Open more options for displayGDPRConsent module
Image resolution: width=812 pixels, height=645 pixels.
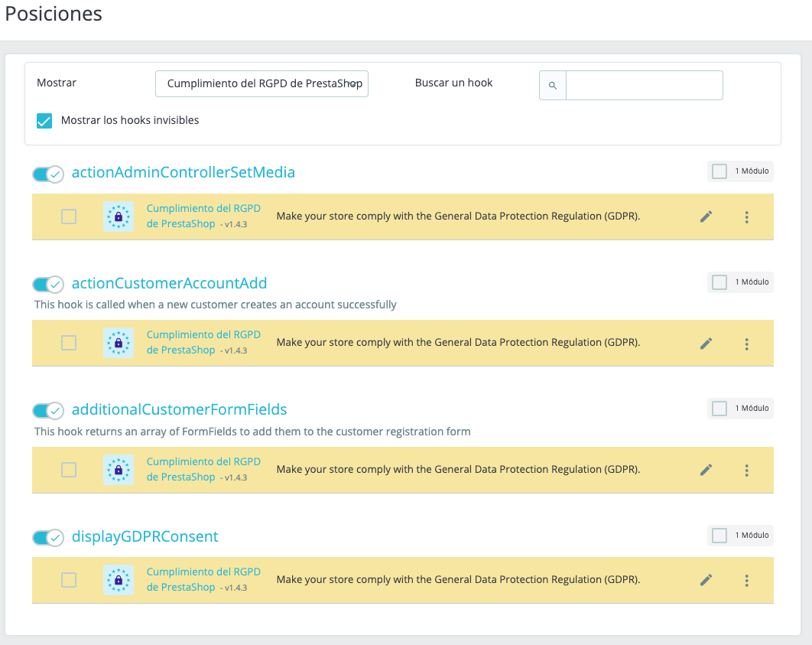click(746, 581)
